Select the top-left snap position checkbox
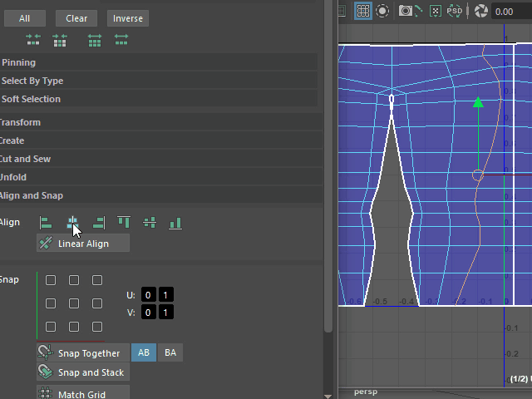 pyautogui.click(x=51, y=281)
